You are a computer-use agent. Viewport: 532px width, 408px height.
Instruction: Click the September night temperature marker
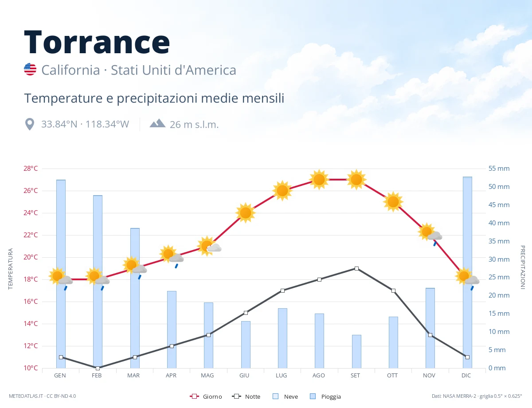tap(356, 268)
